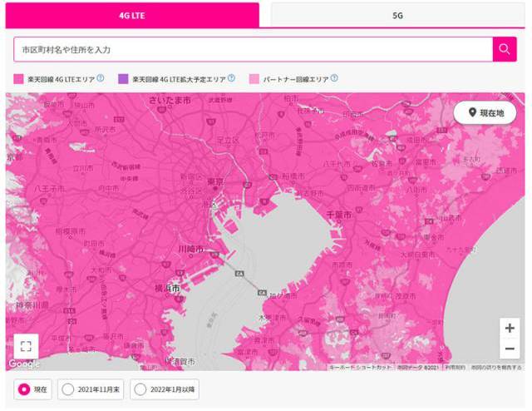532x411 pixels.
Task: Switch to the 5G tab
Action: 397,15
